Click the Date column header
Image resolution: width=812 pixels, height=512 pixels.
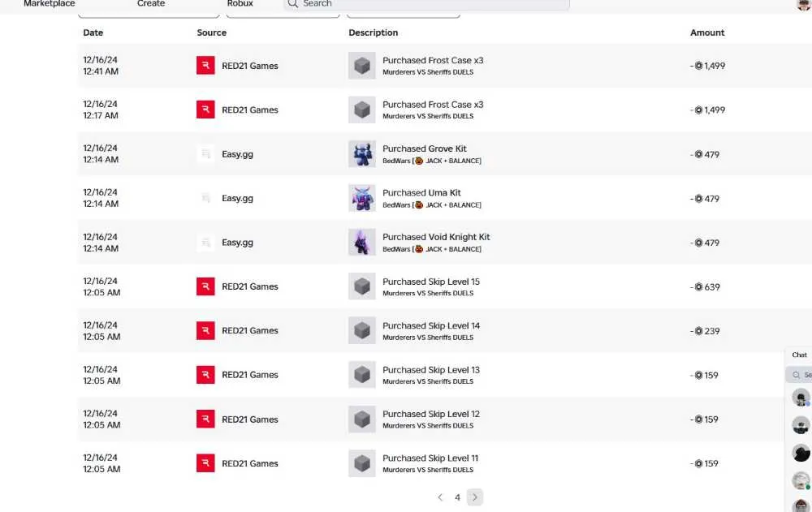click(x=93, y=32)
